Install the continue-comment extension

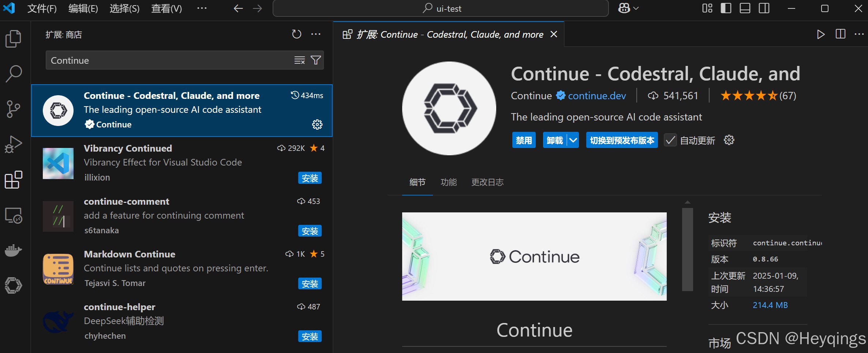click(x=310, y=231)
